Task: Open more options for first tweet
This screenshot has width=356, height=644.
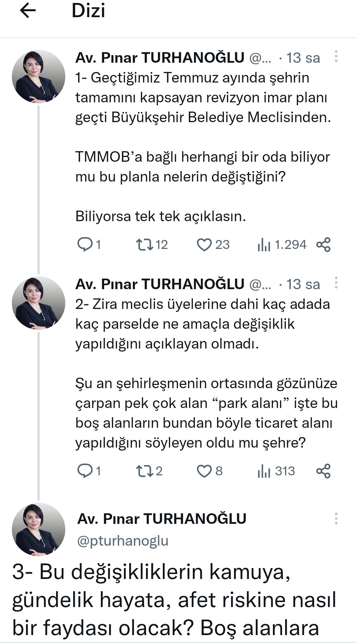Action: pos(336,56)
